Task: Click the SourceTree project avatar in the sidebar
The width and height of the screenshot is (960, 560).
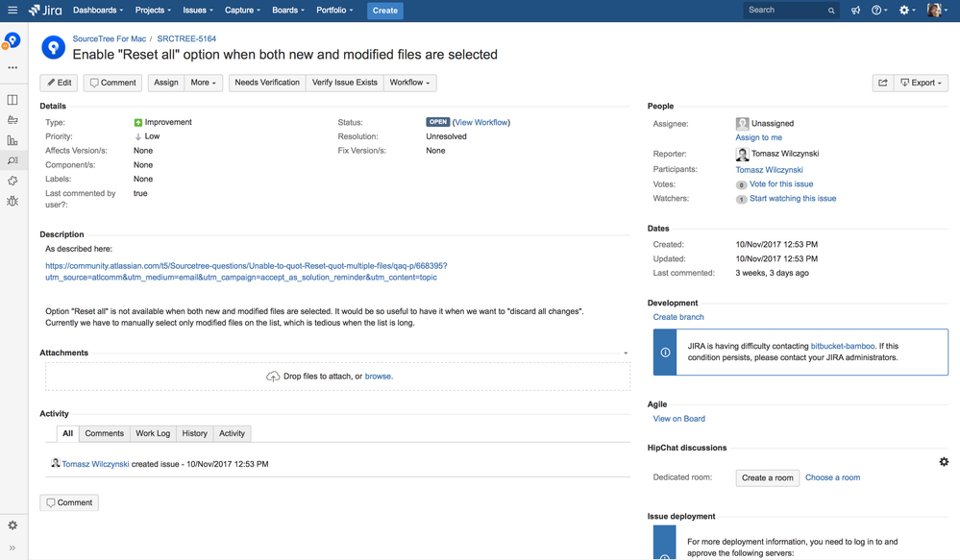Action: (12, 41)
